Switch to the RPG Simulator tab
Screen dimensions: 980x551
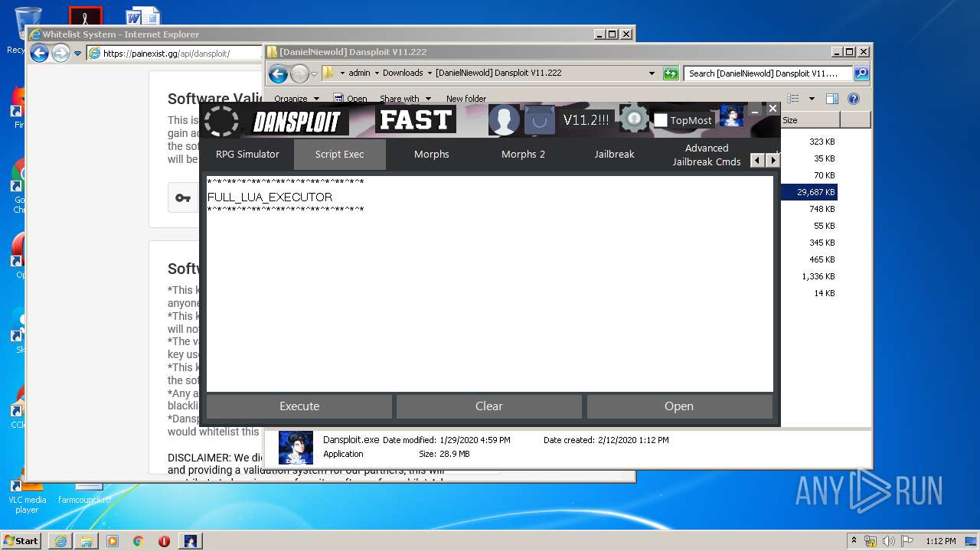[x=247, y=154]
